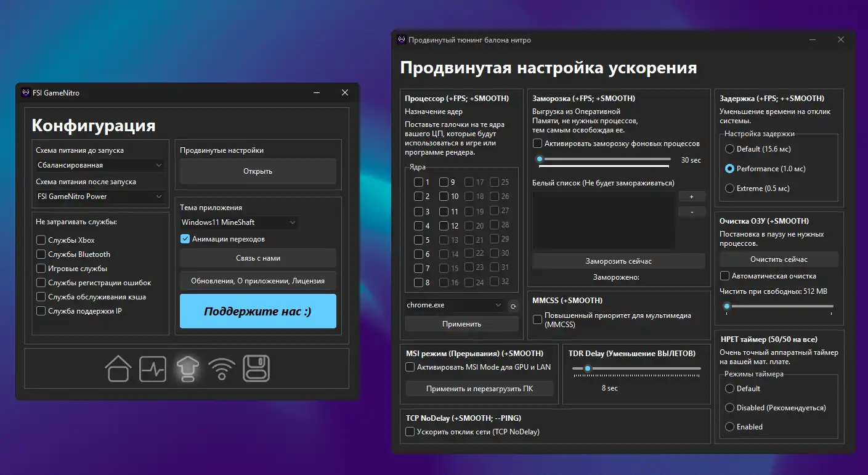Expand the FSI GameNitro Power dropdown
The image size is (868, 475).
click(100, 197)
